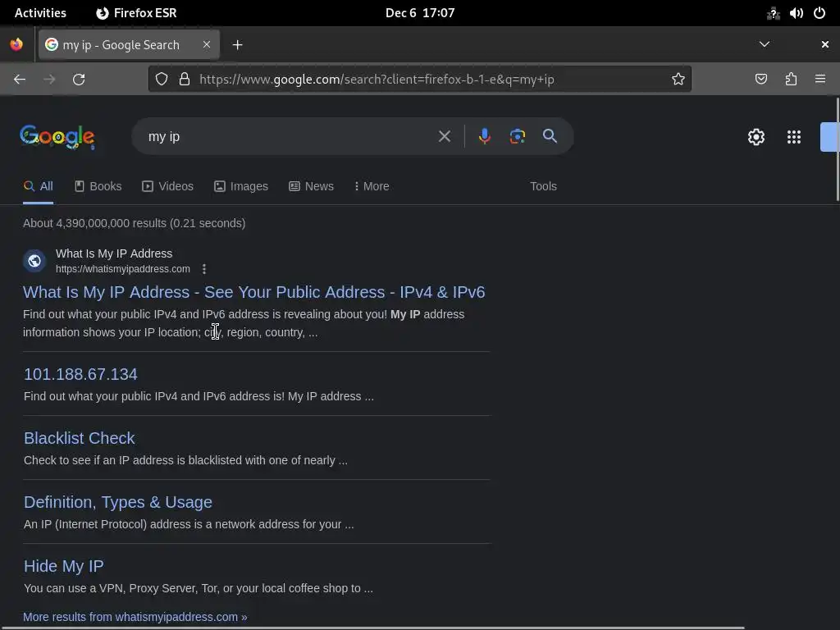Show site security lock information
Image resolution: width=840 pixels, height=630 pixels.
(185, 80)
